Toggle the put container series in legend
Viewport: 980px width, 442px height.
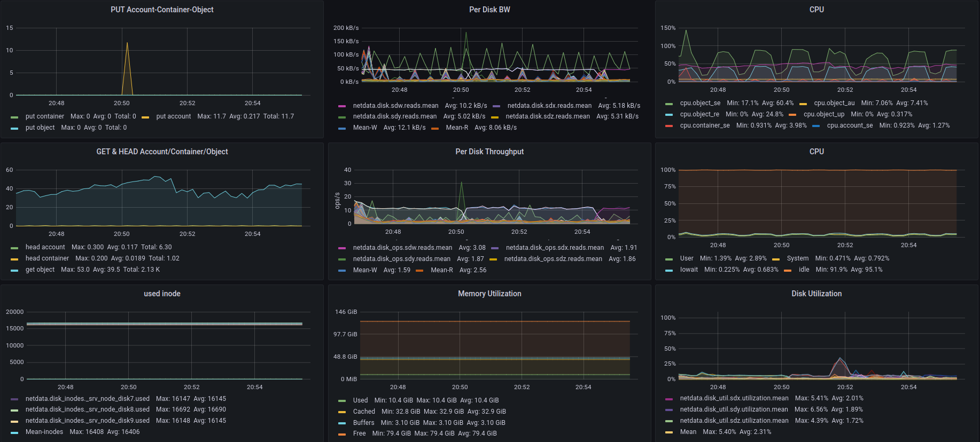click(x=44, y=116)
